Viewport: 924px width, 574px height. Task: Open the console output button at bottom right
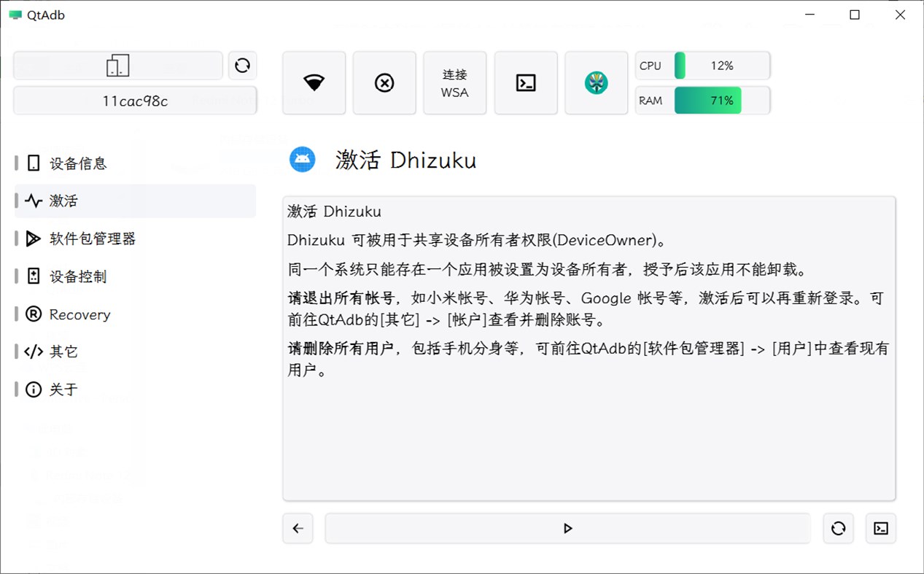(x=881, y=529)
